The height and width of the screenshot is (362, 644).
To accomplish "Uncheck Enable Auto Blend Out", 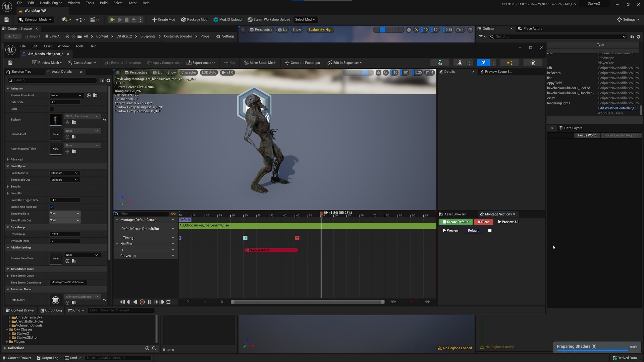I will [x=52, y=207].
